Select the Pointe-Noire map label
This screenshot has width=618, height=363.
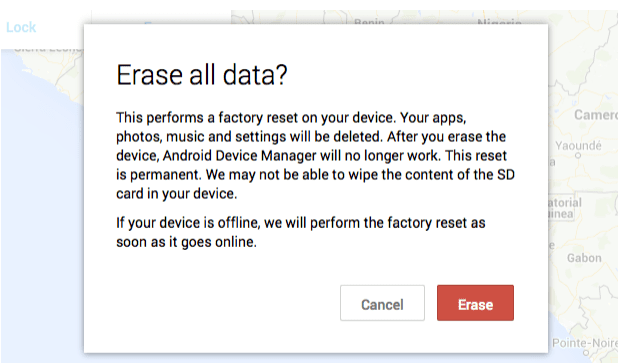(584, 343)
